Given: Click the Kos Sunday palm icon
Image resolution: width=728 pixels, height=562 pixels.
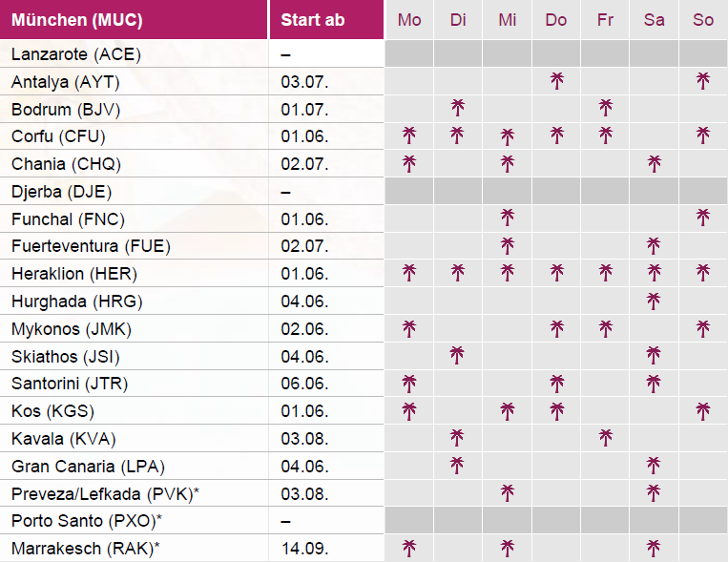Looking at the screenshot, I should tap(703, 411).
